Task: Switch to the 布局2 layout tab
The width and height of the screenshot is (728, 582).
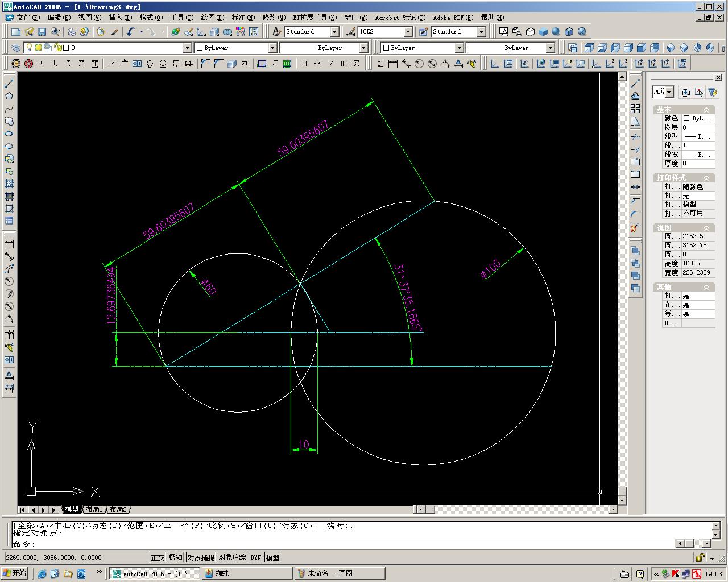Action: click(118, 509)
